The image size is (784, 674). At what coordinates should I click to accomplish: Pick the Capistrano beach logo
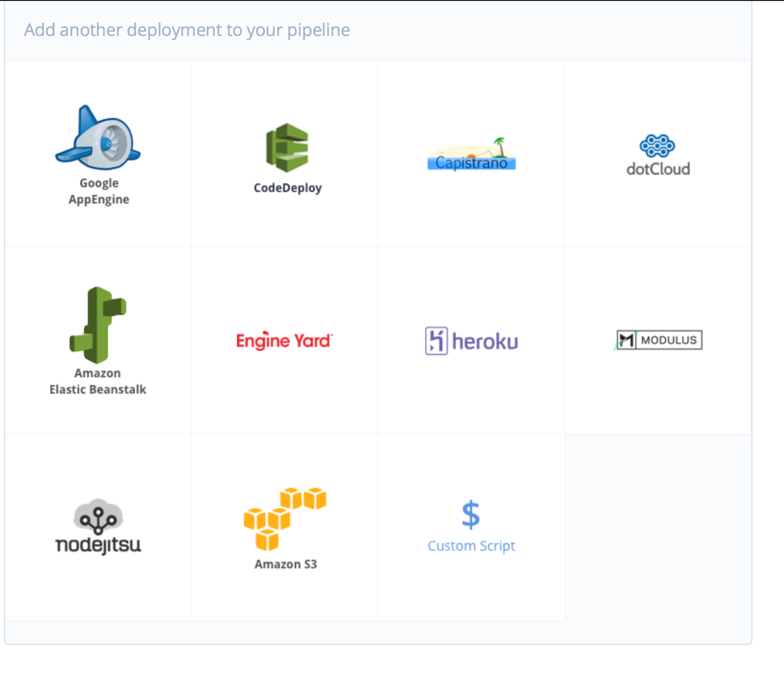(471, 154)
